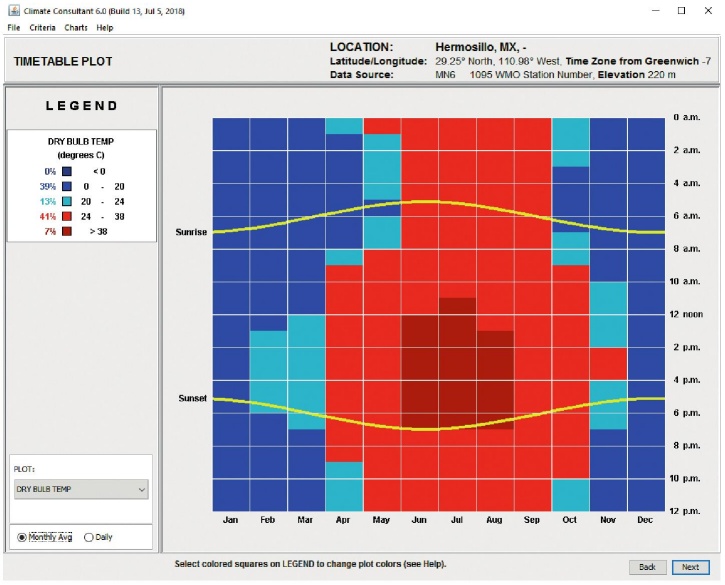
Task: Select the Daily radio button
Action: pos(89,537)
